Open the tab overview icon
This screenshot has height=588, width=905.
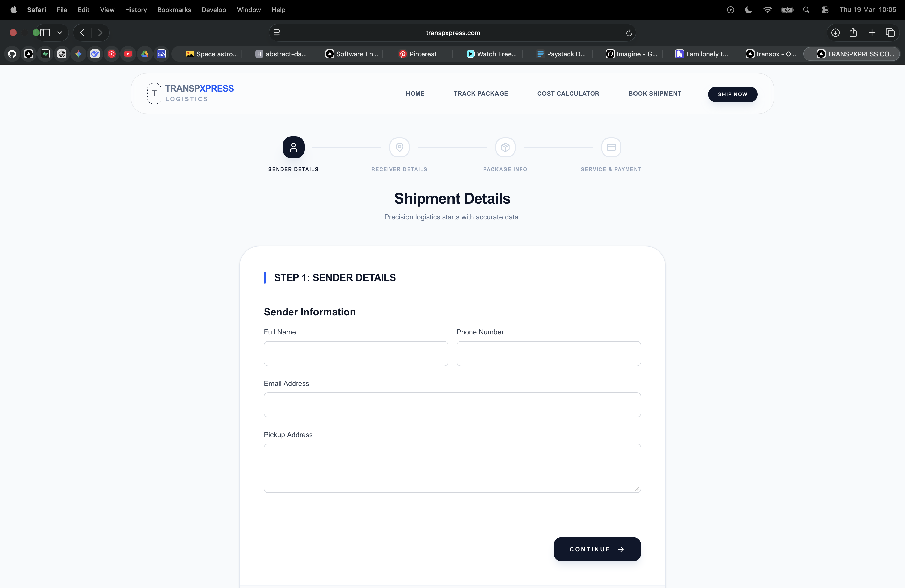click(890, 33)
